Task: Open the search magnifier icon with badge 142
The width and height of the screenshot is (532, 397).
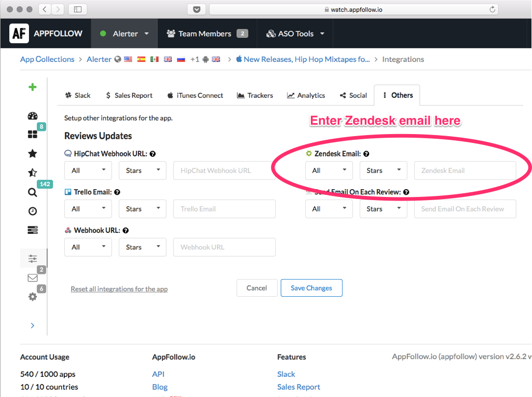Action: coord(33,192)
